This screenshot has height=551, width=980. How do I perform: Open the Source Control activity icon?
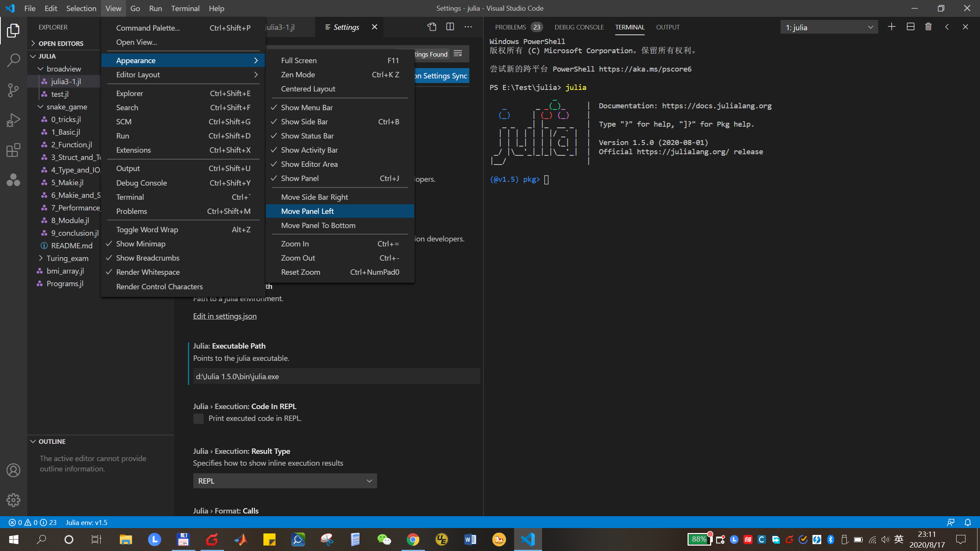13,90
